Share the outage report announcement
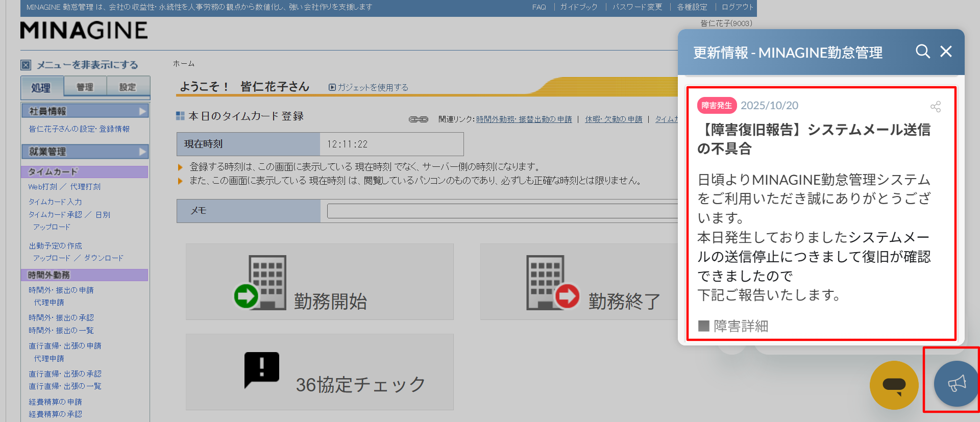The width and height of the screenshot is (980, 422). coord(935,107)
